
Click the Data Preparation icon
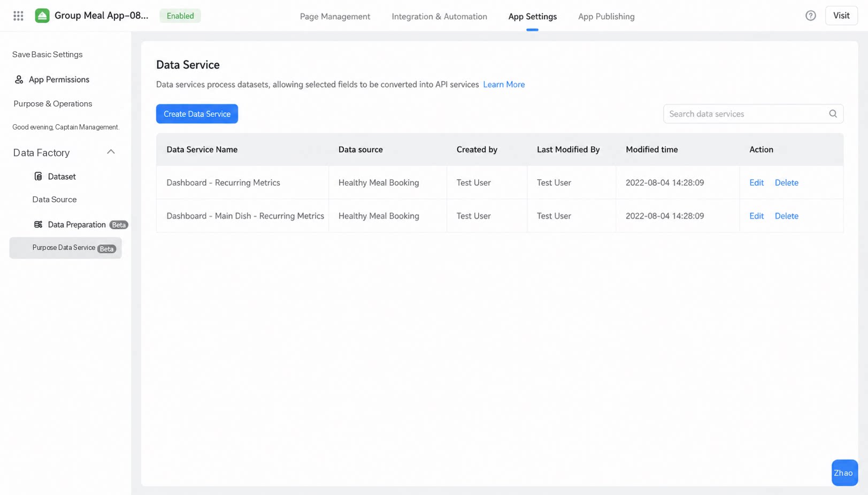point(38,225)
